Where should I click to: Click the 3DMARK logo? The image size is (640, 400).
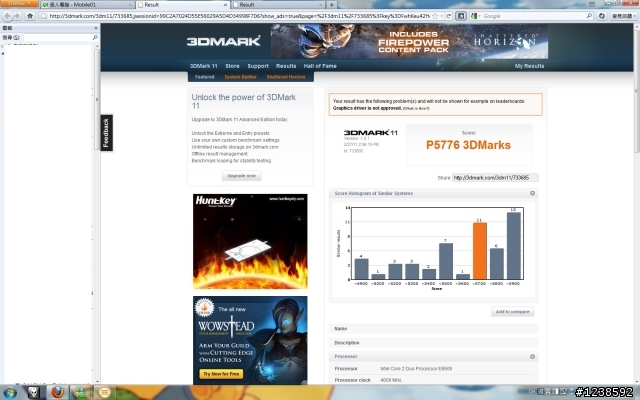[223, 41]
